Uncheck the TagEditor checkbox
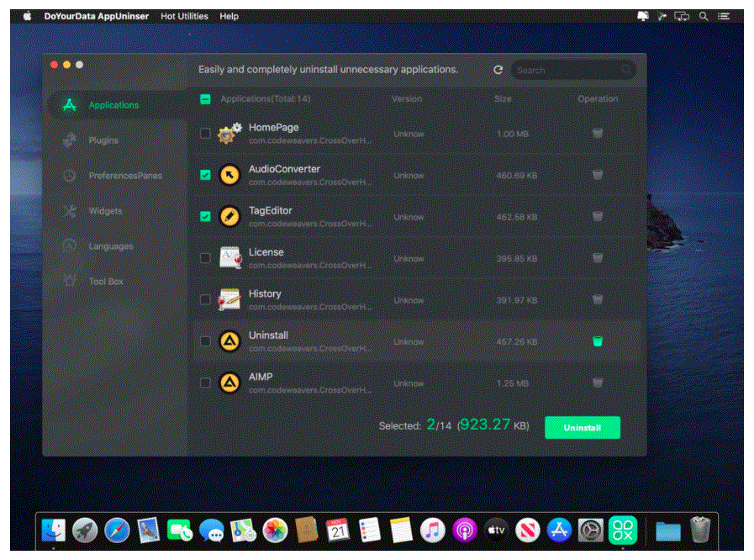Image resolution: width=754 pixels, height=560 pixels. [x=205, y=216]
